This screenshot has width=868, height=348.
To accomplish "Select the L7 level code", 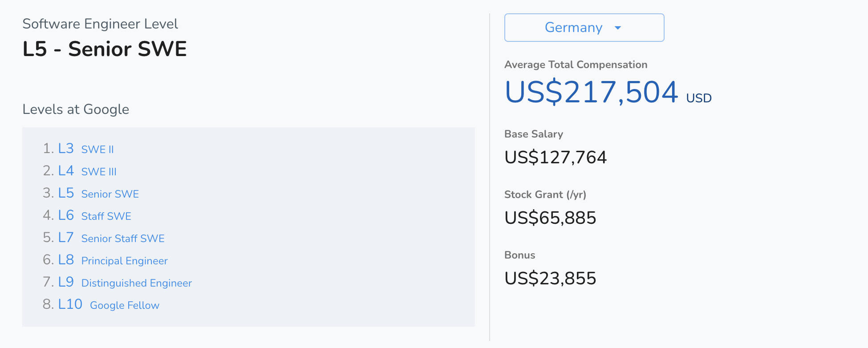I will [66, 238].
